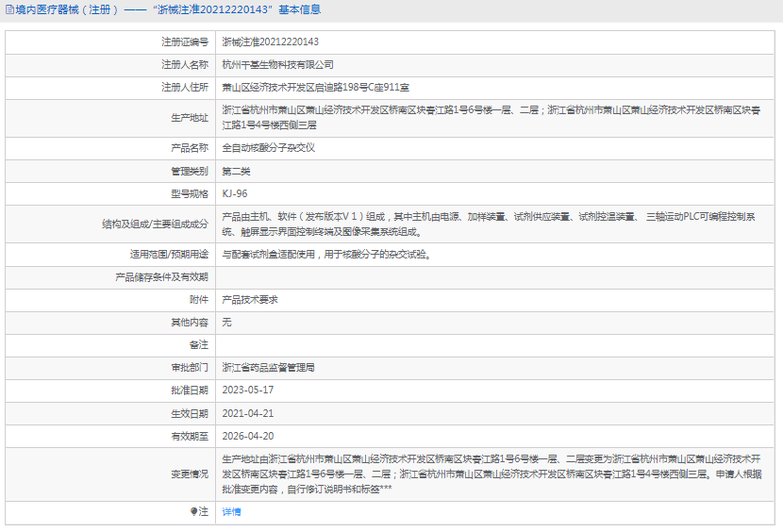
Task: Click the document icon in the page header
Action: (x=9, y=9)
